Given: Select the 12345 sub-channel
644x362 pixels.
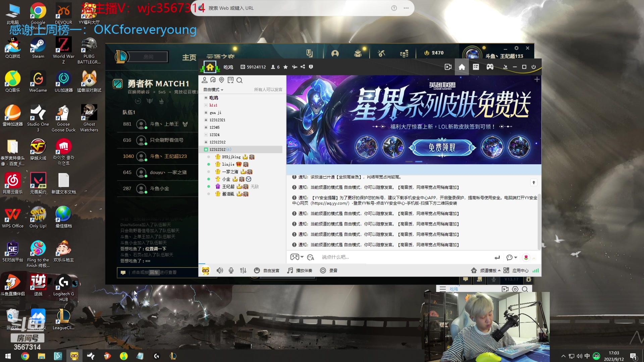Looking at the screenshot, I should click(x=214, y=127).
